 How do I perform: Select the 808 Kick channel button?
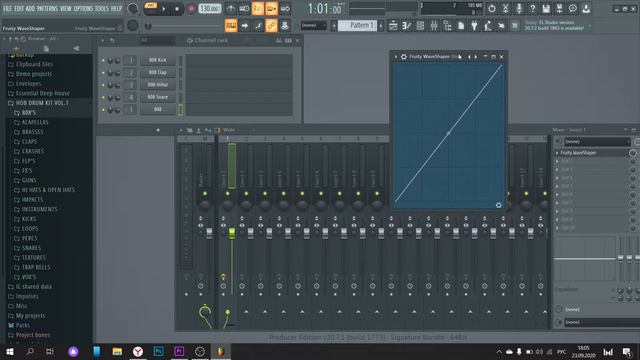(158, 60)
